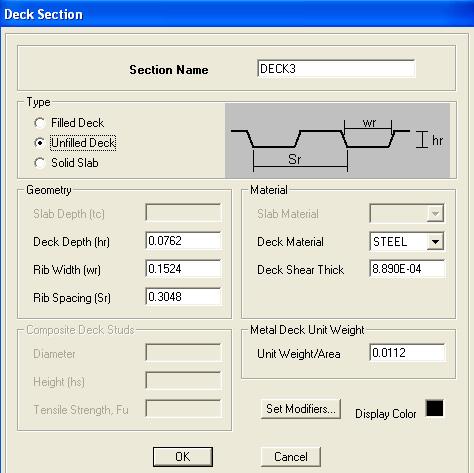
Task: Click the deck profile diagram image
Action: pyautogui.click(x=337, y=140)
